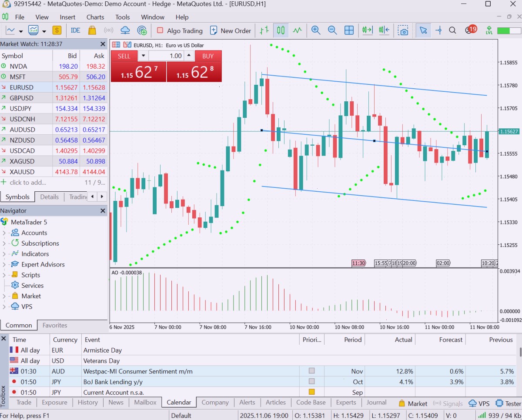Click the Zoom Out magnifier icon

(332, 30)
